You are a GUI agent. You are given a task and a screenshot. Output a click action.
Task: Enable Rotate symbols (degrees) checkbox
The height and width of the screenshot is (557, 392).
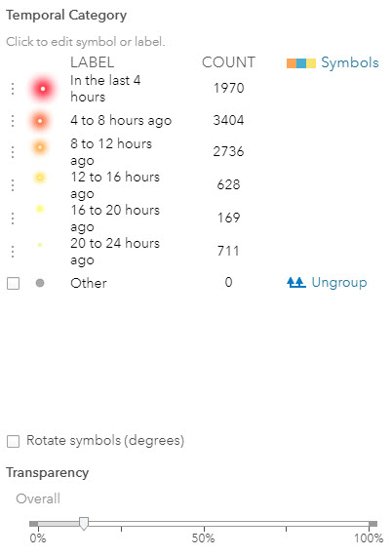tap(13, 441)
